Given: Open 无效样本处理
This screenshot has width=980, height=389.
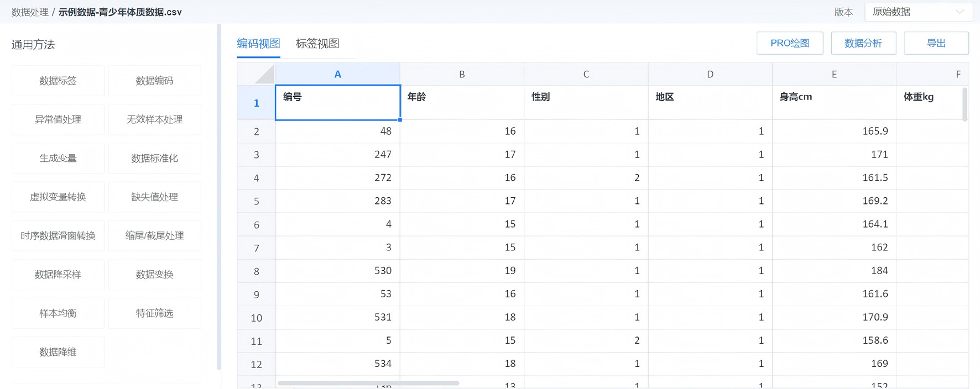Looking at the screenshot, I should click(155, 119).
